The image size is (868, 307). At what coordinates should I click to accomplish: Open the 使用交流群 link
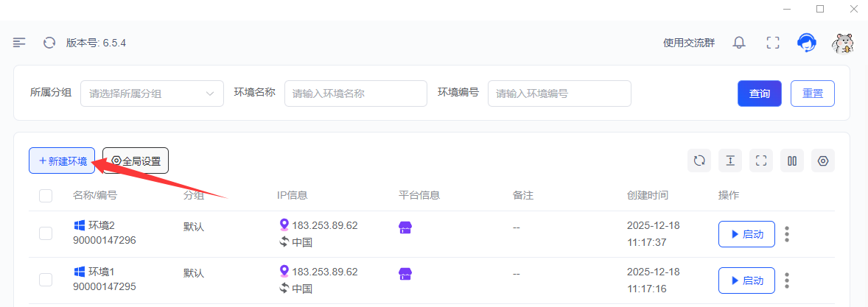tap(689, 43)
